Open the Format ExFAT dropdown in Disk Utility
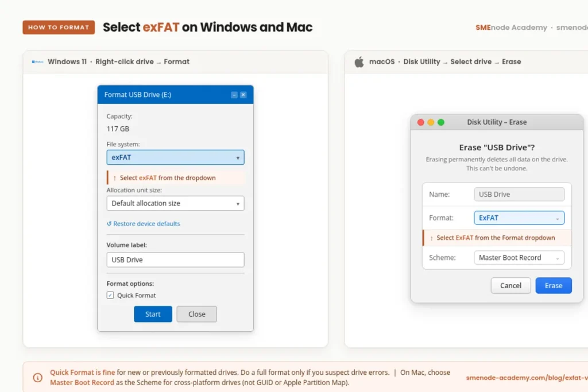The height and width of the screenshot is (392, 588). click(x=519, y=218)
